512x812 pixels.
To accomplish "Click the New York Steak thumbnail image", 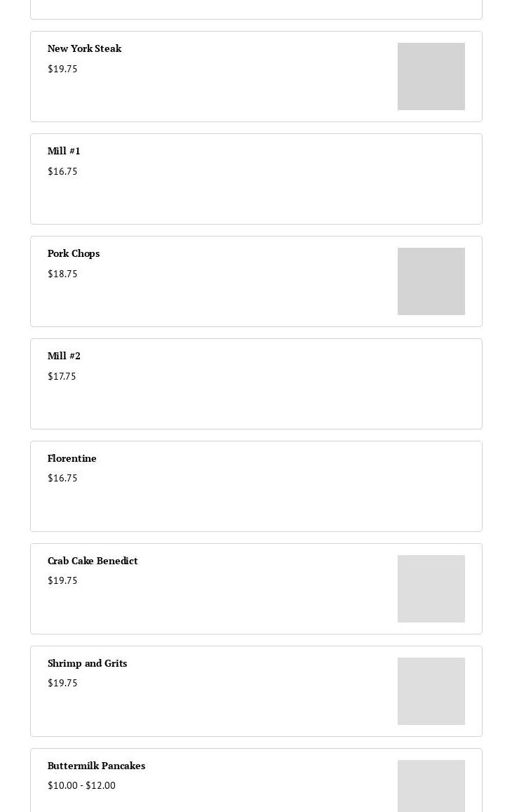I will 431,76.
